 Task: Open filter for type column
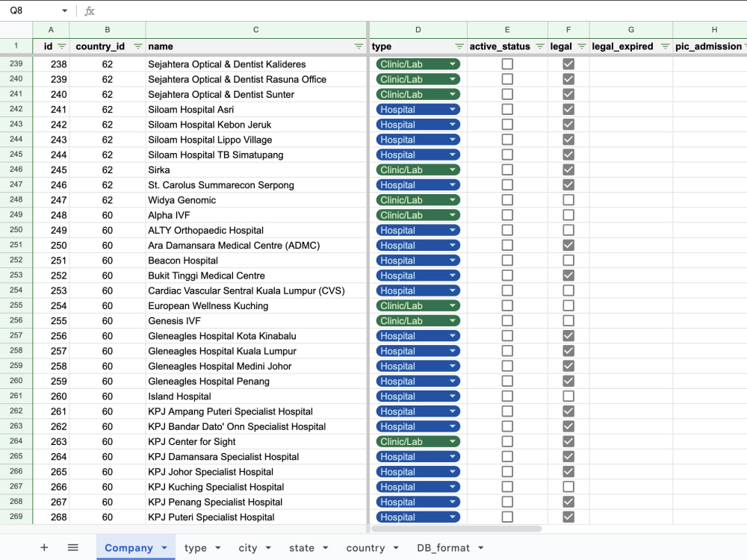(x=459, y=46)
